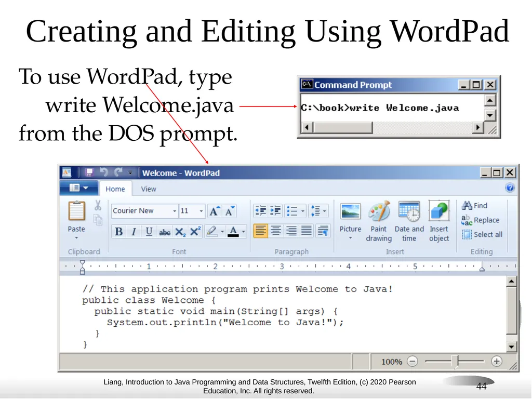Click the Command Prompt window icon
The height and width of the screenshot is (399, 532).
pyautogui.click(x=307, y=84)
